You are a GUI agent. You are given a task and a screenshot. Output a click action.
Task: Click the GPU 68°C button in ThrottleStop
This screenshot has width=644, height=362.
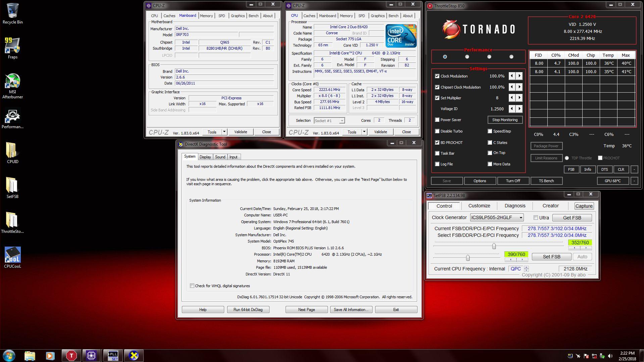coord(612,181)
